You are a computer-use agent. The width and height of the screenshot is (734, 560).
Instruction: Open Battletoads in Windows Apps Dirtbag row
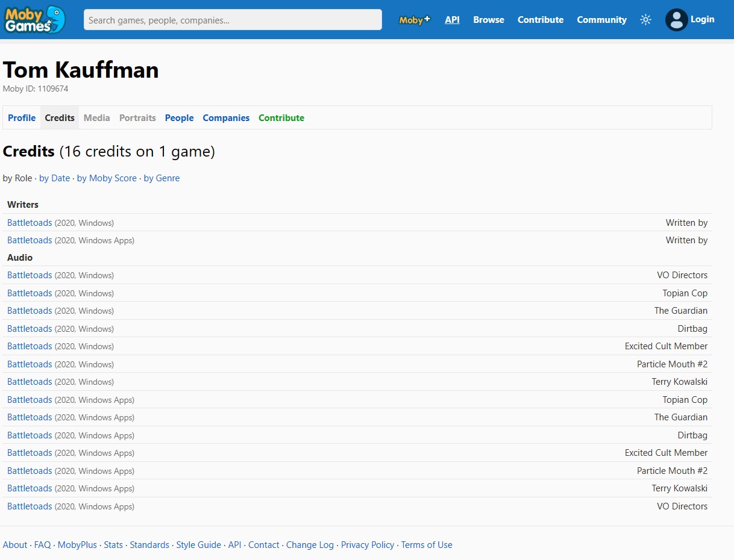[30, 435]
